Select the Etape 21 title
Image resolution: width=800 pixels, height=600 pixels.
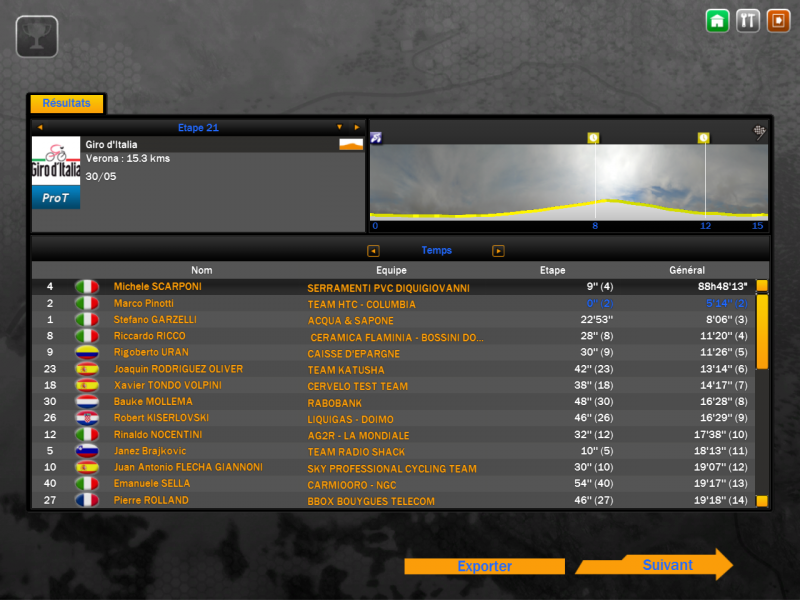[x=198, y=128]
